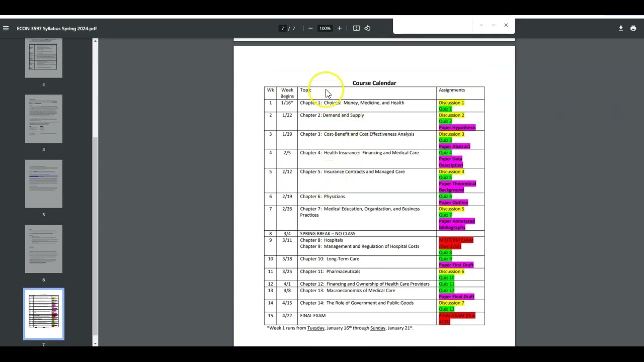Image resolution: width=644 pixels, height=362 pixels.
Task: Download the PDF file
Action: point(621,28)
